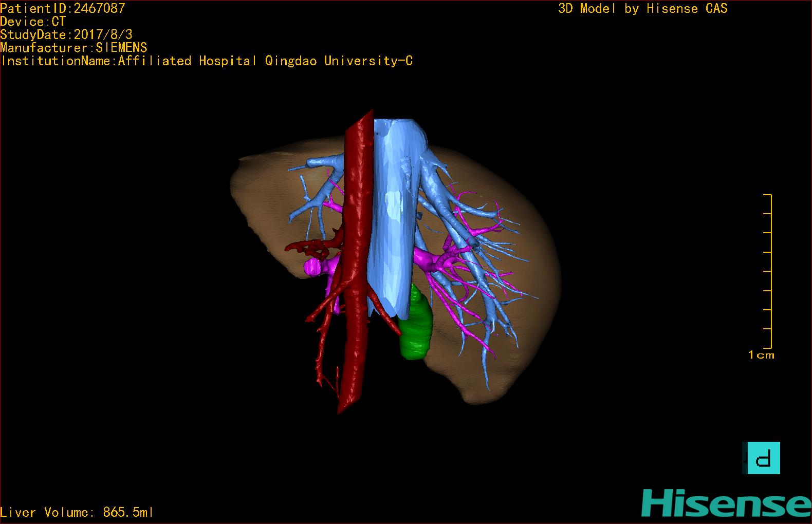Screen dimensions: 812x524
Task: Click the 1cm scale label
Action: coord(761,354)
